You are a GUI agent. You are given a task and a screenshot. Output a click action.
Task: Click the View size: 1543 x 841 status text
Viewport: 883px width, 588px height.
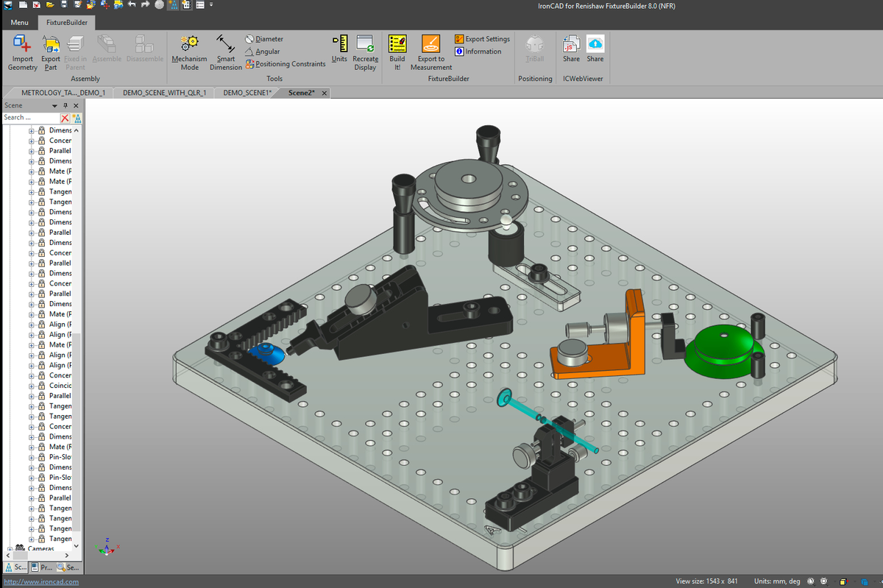(706, 581)
